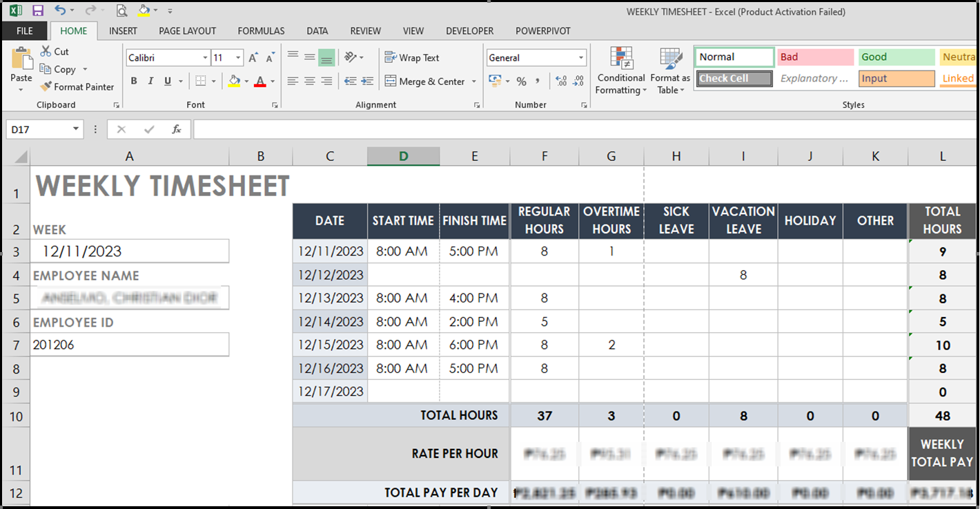
Task: Center text horizontally
Action: 310,81
